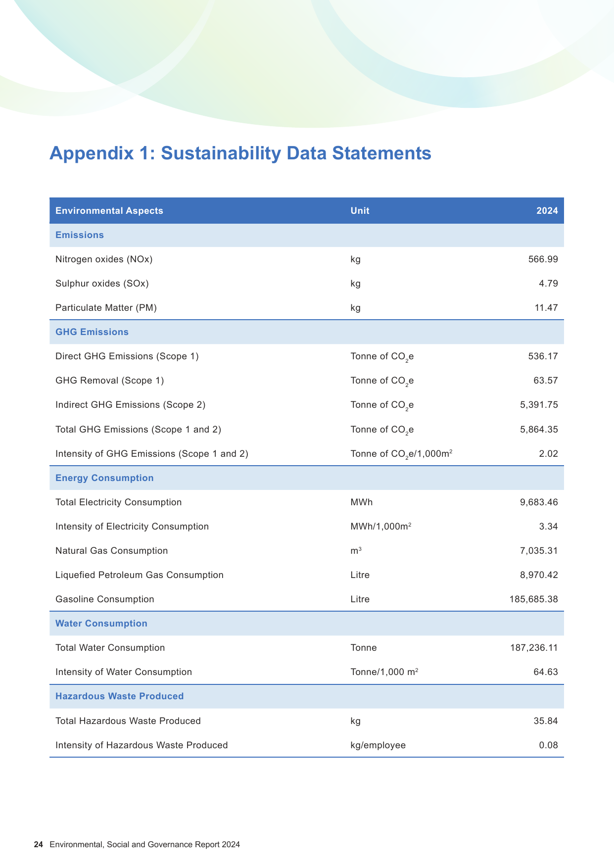Select 'Intensity of Water Consumption' label
The image size is (614, 868).
click(x=124, y=672)
